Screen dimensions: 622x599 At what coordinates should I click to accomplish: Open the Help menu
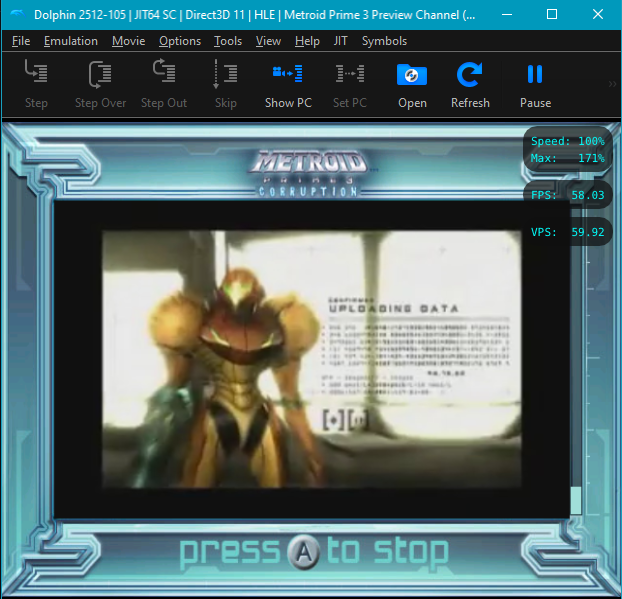pos(307,41)
